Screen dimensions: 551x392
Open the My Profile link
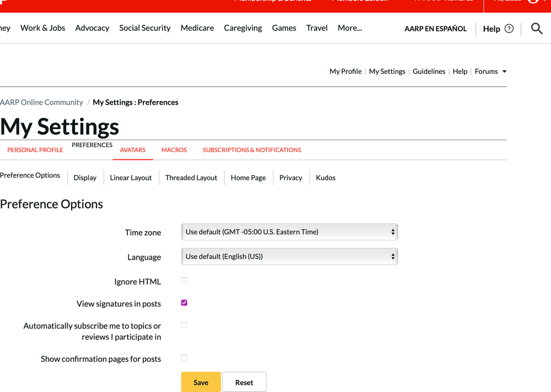(345, 71)
